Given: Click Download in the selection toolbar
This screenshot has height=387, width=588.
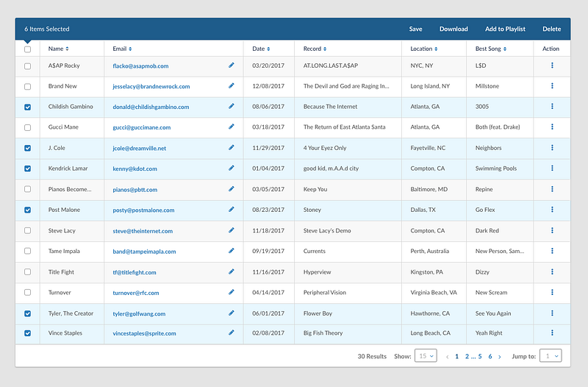Looking at the screenshot, I should point(453,29).
